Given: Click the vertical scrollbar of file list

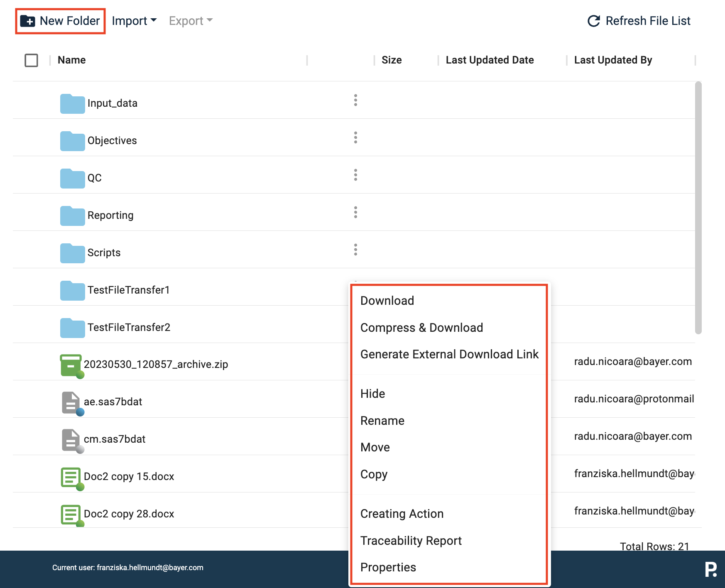Looking at the screenshot, I should click(698, 208).
